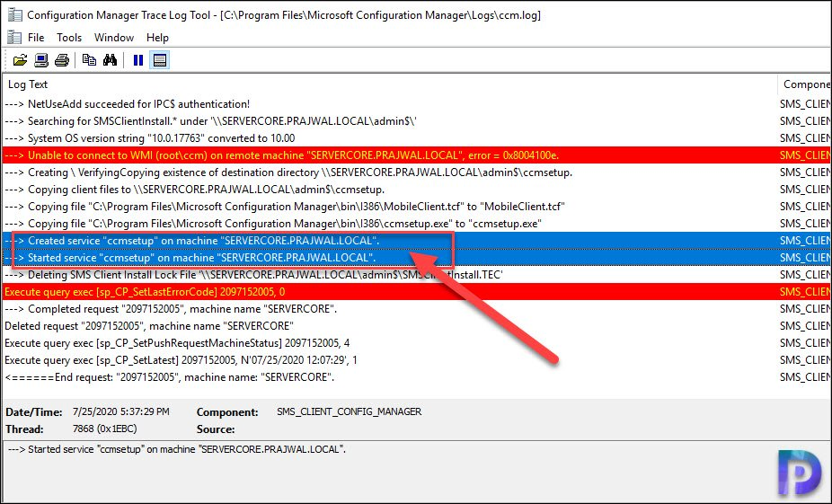Click the Component value SMS_CLIENT_CONFIG_MANAGER
832x504 pixels.
click(x=350, y=411)
